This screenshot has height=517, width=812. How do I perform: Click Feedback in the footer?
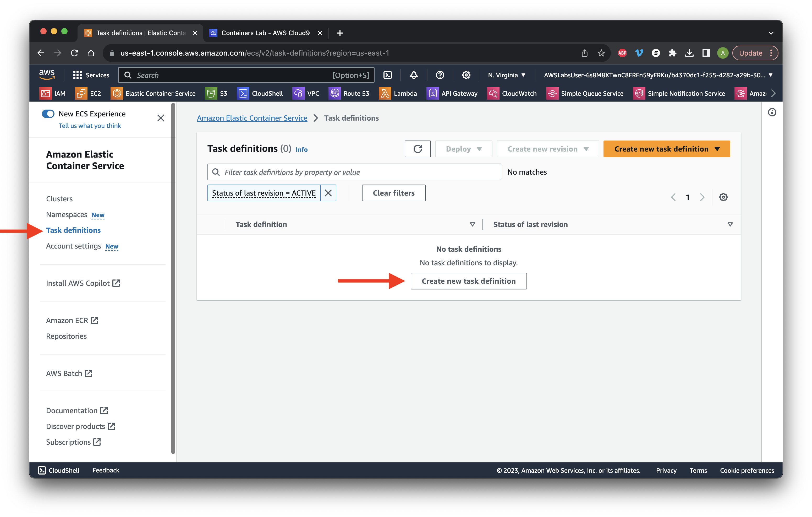(106, 470)
